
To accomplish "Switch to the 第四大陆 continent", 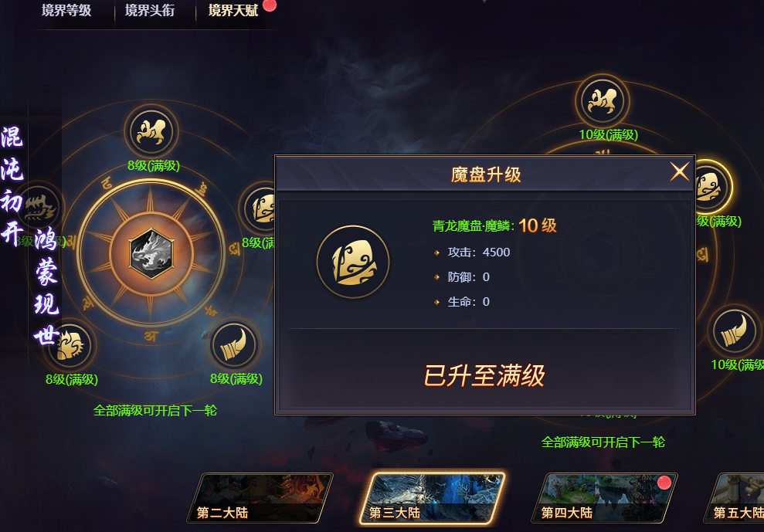I will (x=604, y=498).
